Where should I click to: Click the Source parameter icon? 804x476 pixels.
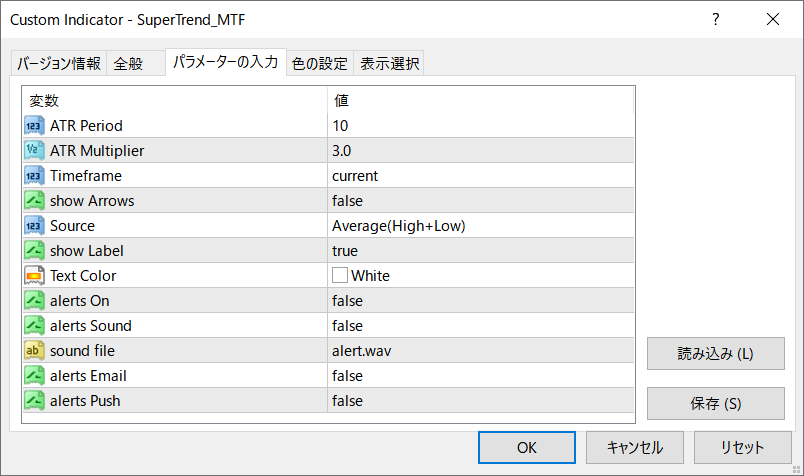[34, 226]
